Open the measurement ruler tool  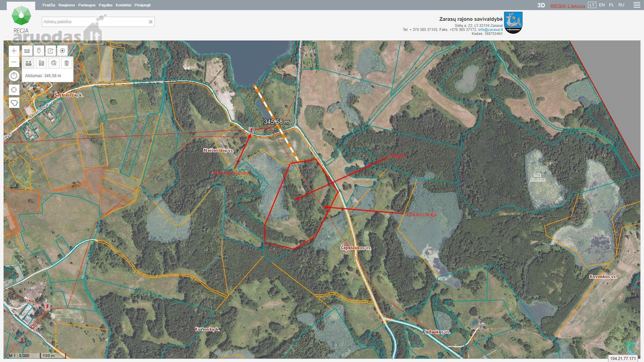tap(27, 51)
